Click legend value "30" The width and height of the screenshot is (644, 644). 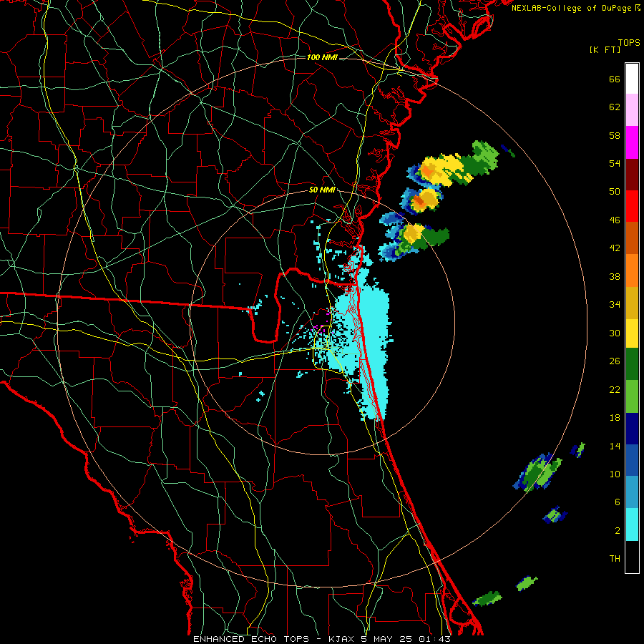click(615, 333)
